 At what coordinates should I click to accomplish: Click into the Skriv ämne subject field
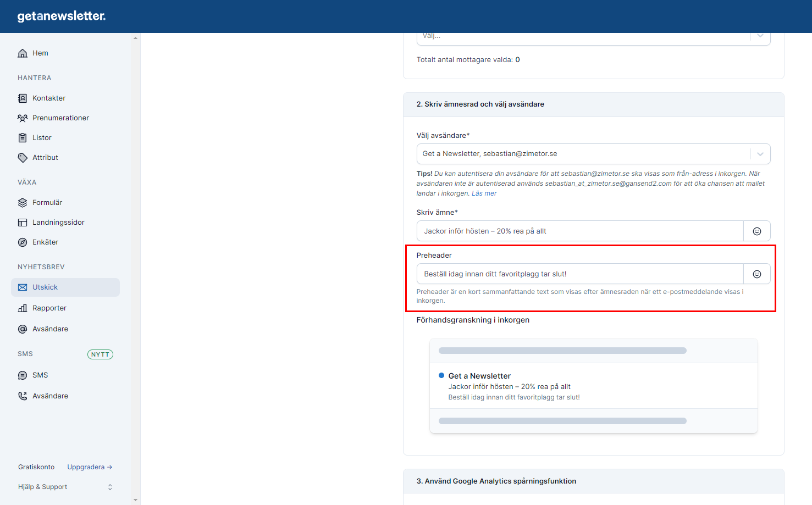coord(580,231)
